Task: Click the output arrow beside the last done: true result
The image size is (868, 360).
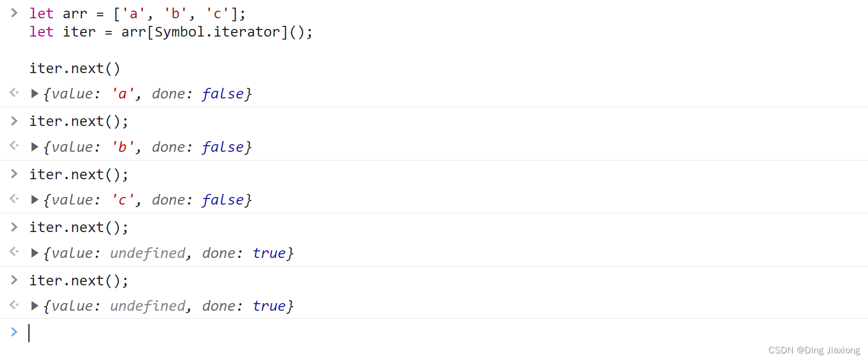Action: point(14,305)
